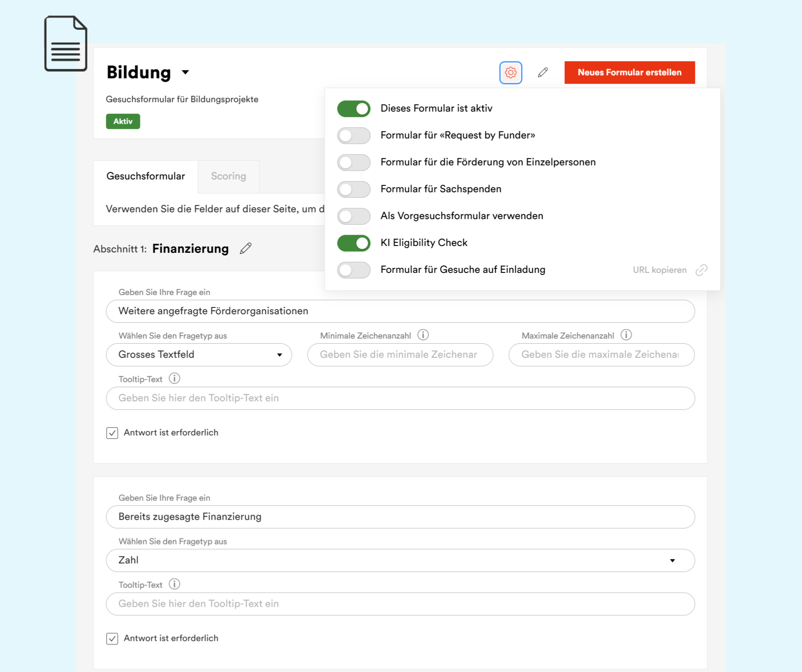Click the document icon at top left
The image size is (802, 672).
[x=66, y=43]
